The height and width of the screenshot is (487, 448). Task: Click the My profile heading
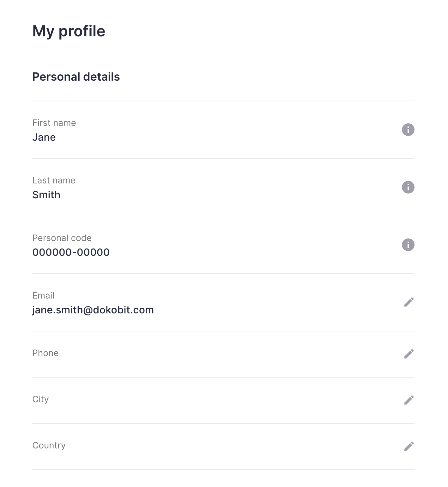69,31
